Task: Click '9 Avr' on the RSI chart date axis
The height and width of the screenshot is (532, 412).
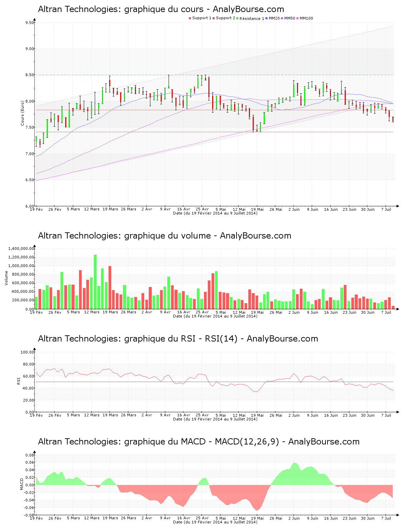Action: [x=165, y=415]
